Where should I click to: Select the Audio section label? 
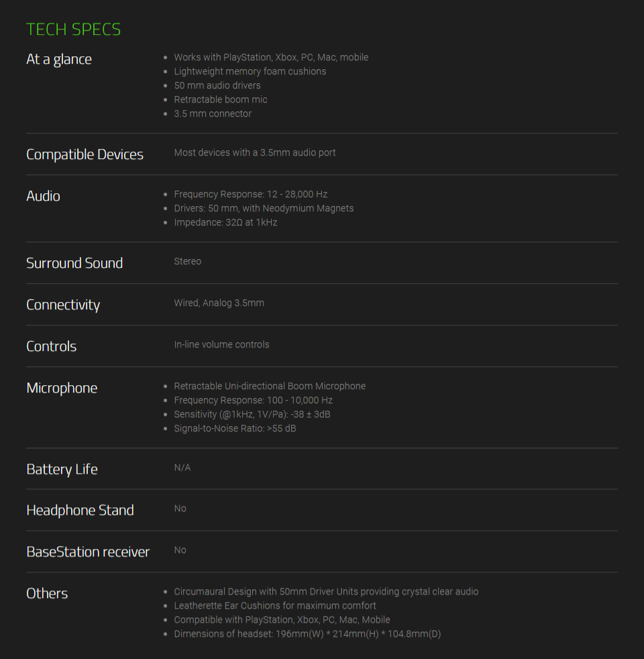coord(44,196)
